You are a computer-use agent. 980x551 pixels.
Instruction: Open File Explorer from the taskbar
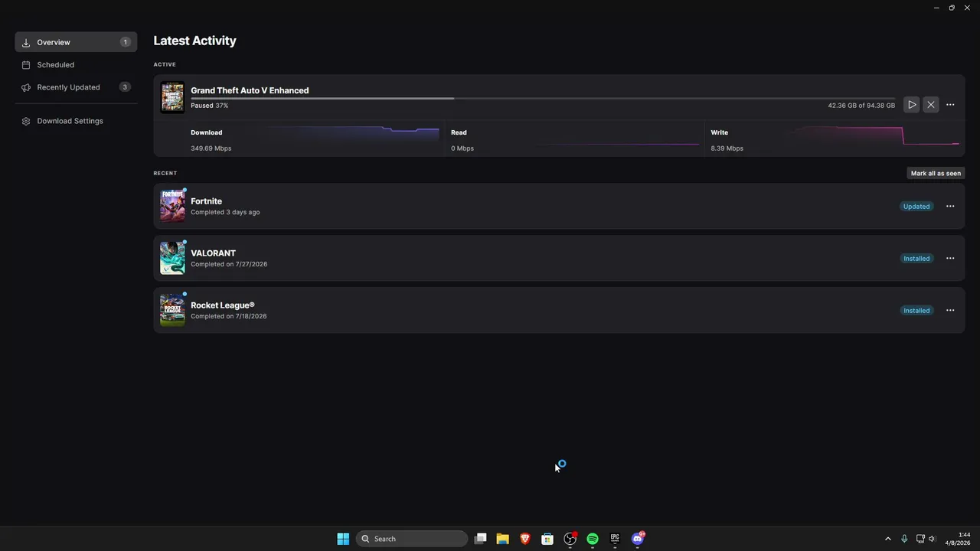pos(502,539)
